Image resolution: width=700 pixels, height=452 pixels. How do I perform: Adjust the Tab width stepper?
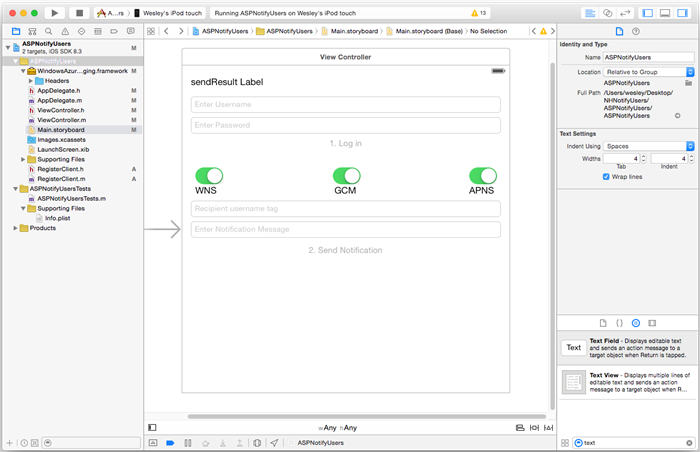click(x=643, y=159)
